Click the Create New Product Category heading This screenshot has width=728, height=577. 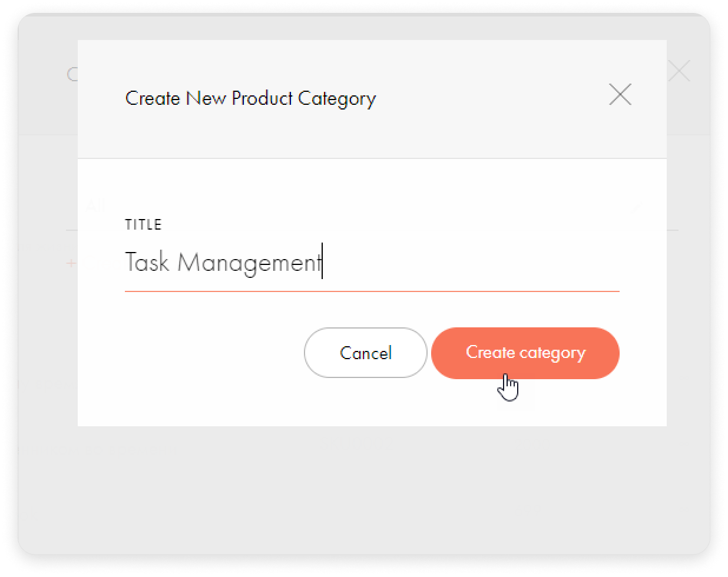pyautogui.click(x=250, y=98)
